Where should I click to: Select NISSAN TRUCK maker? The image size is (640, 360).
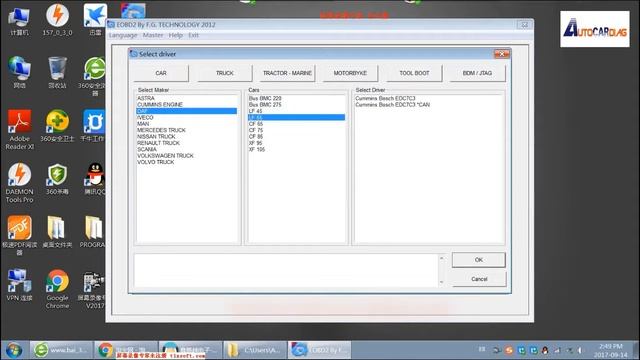point(186,137)
